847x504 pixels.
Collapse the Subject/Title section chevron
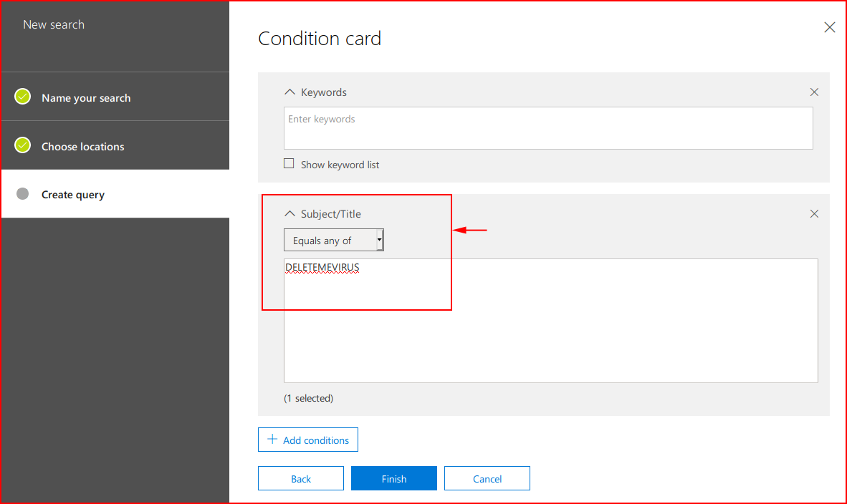pos(289,213)
